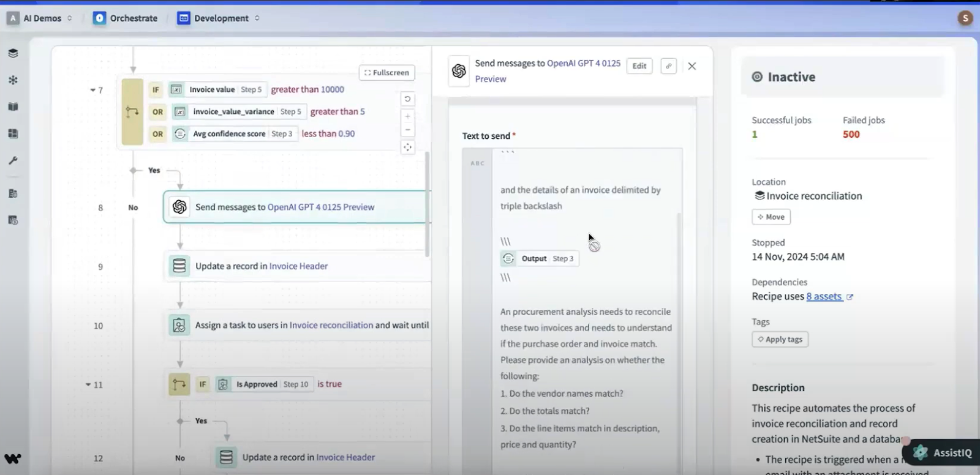Reset the recipe canvas view
The image size is (980, 475).
point(407,99)
